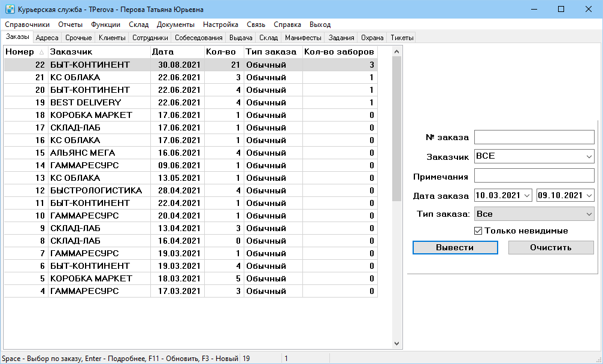
Task: Switch to the 'Манифесты' tab
Action: click(303, 38)
